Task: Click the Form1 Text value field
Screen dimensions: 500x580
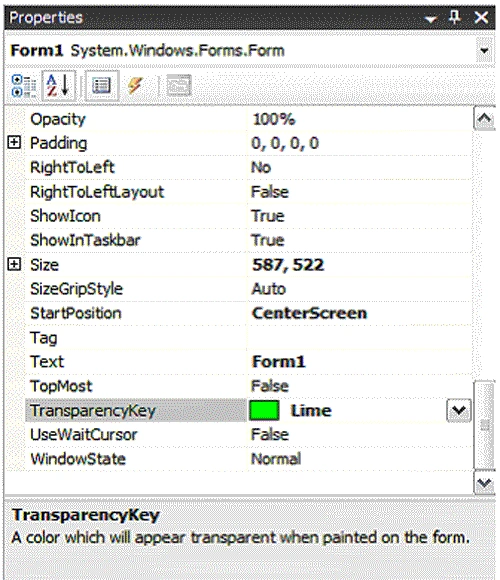Action: 359,362
